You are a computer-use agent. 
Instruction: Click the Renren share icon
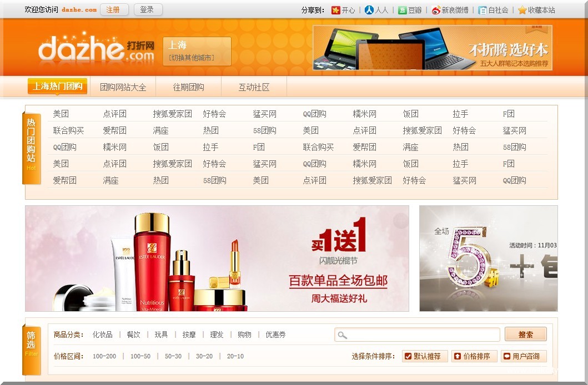tap(369, 10)
